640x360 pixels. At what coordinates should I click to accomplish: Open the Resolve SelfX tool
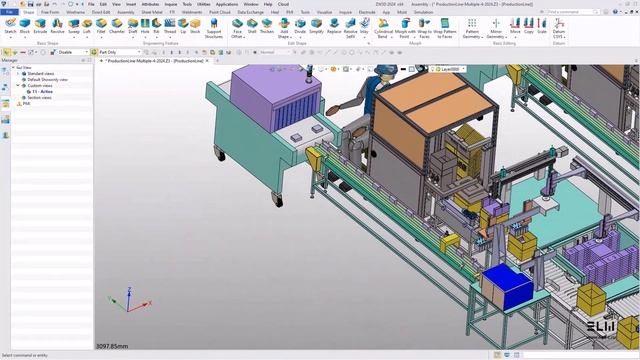pos(350,29)
